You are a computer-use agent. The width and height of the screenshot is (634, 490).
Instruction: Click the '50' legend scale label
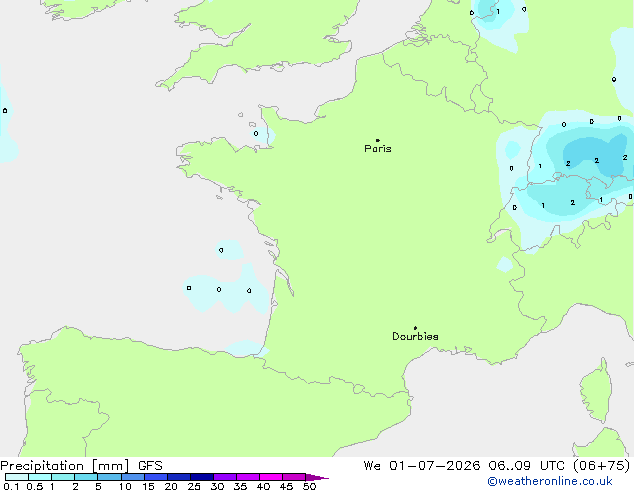309,486
